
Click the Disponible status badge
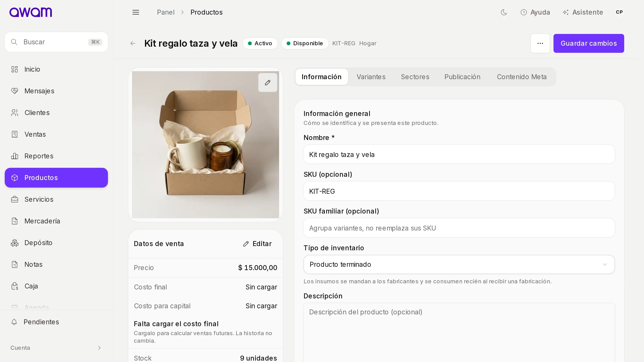tap(305, 44)
